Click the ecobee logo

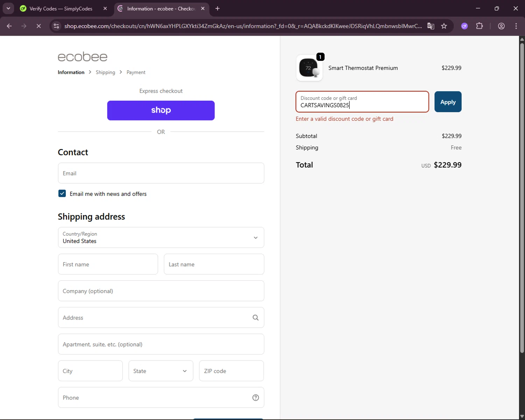83,57
